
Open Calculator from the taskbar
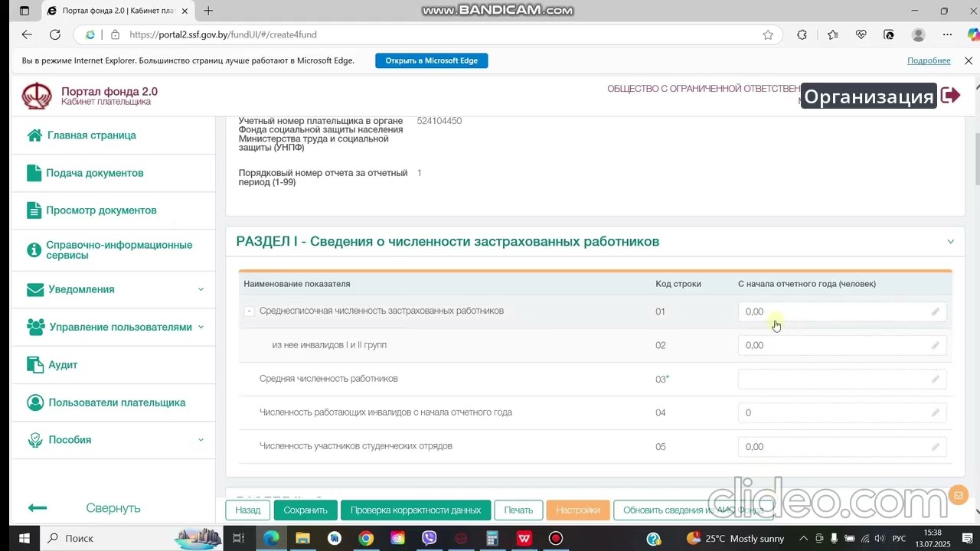pos(492,539)
